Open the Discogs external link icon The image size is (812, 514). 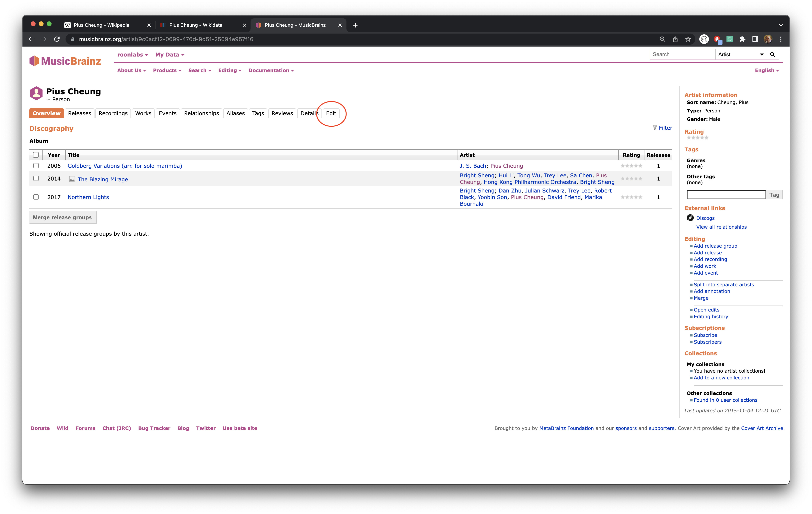(690, 218)
